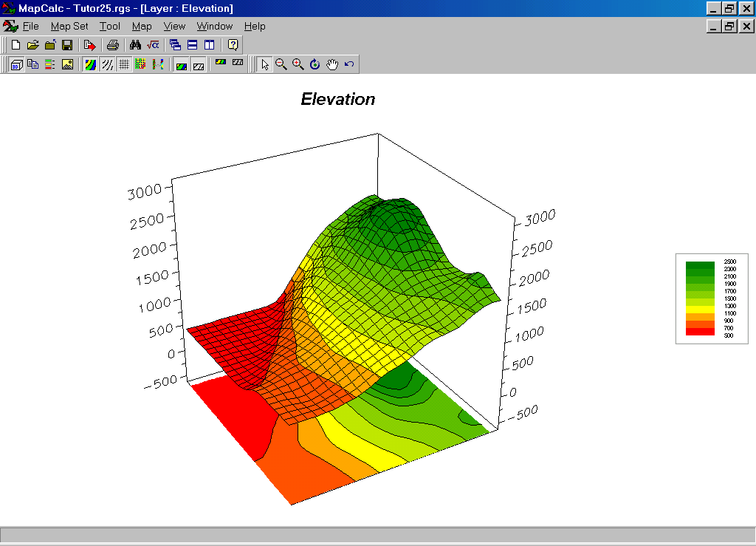Open the square root calculate tool
The image size is (756, 546).
point(153,45)
